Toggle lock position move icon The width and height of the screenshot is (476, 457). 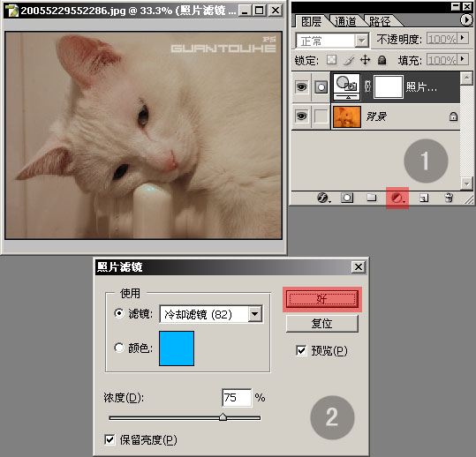(365, 60)
